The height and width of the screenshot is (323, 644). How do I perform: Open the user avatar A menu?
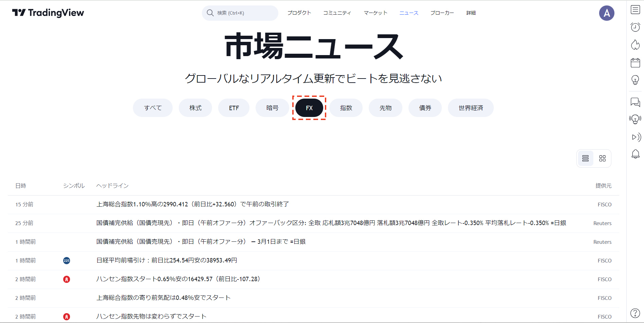click(x=607, y=13)
